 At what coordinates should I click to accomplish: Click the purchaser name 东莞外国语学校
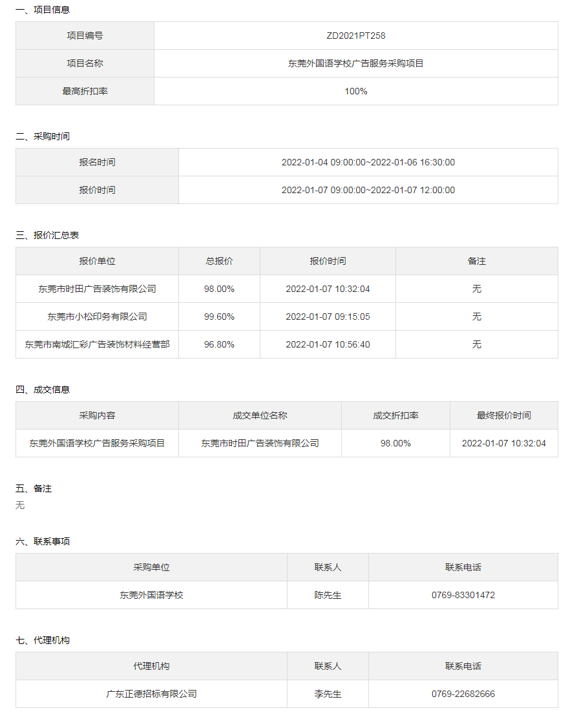151,595
